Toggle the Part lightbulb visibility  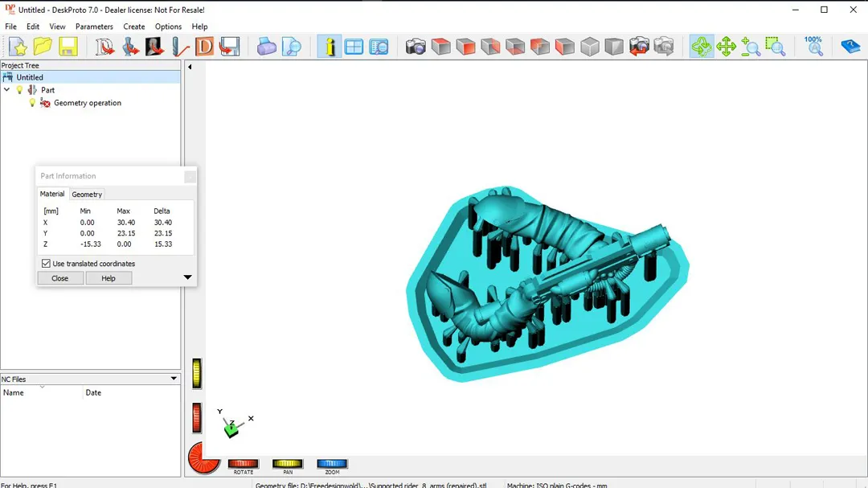point(20,90)
